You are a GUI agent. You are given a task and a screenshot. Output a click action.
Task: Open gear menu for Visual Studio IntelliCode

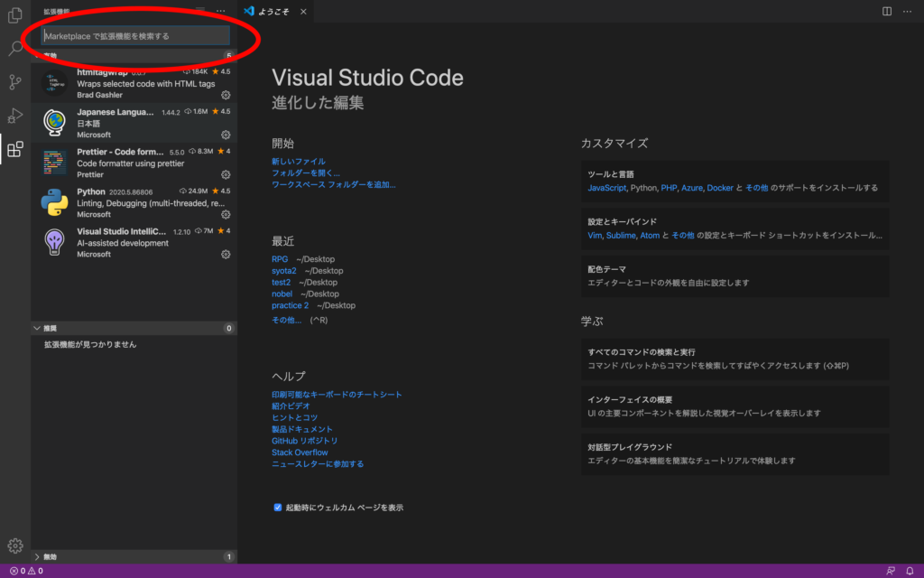[x=226, y=254]
